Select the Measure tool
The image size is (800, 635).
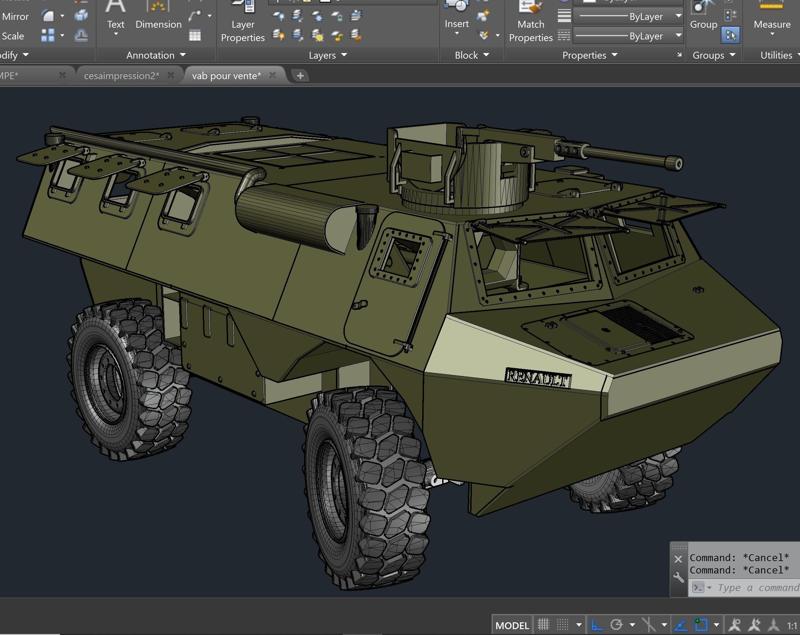tap(772, 22)
